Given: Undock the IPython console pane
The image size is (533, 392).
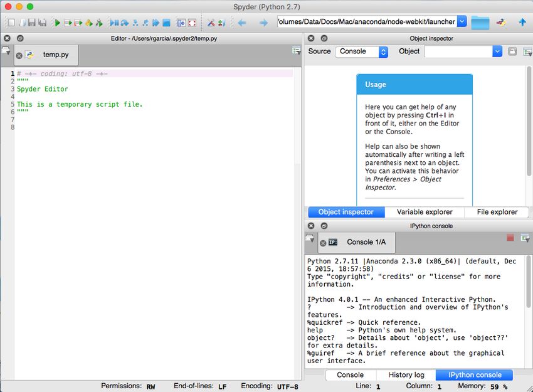Looking at the screenshot, I should (324, 226).
